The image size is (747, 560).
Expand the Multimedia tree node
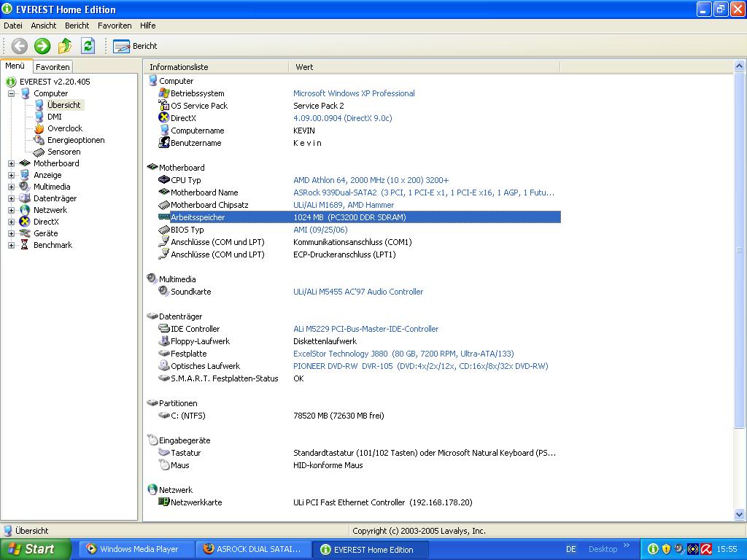[11, 187]
